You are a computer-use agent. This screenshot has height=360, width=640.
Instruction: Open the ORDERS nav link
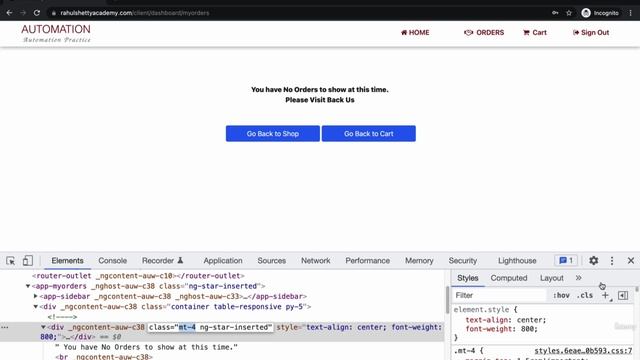(x=484, y=33)
